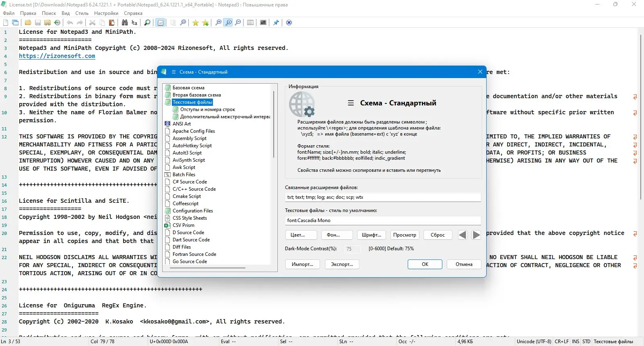Click the INS status bar entry
The image size is (644, 346).
tap(576, 342)
